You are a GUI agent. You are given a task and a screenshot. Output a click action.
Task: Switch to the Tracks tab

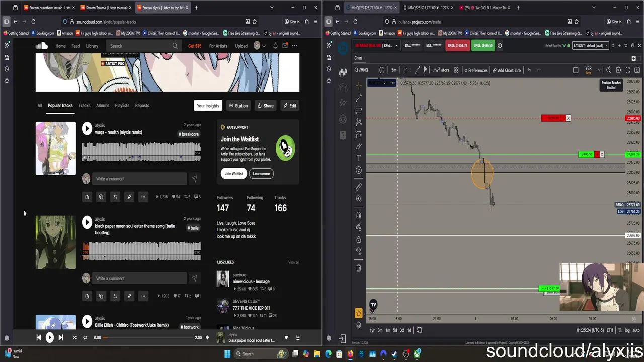pos(84,106)
